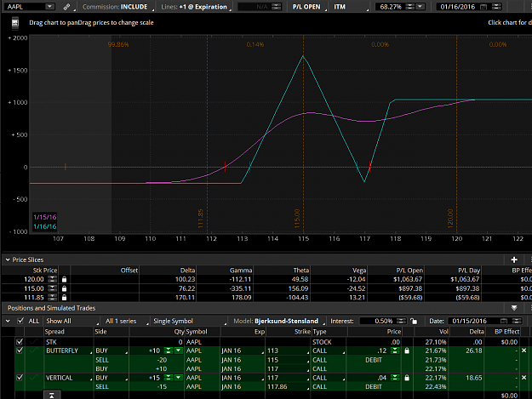
Task: Toggle the lock on the 111.85 price slice
Action: [64, 297]
